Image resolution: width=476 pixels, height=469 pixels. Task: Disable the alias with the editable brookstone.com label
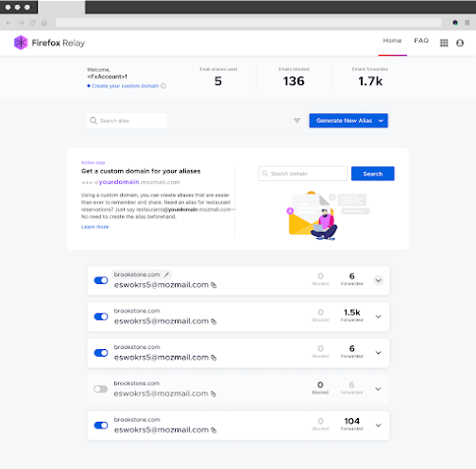pos(101,280)
